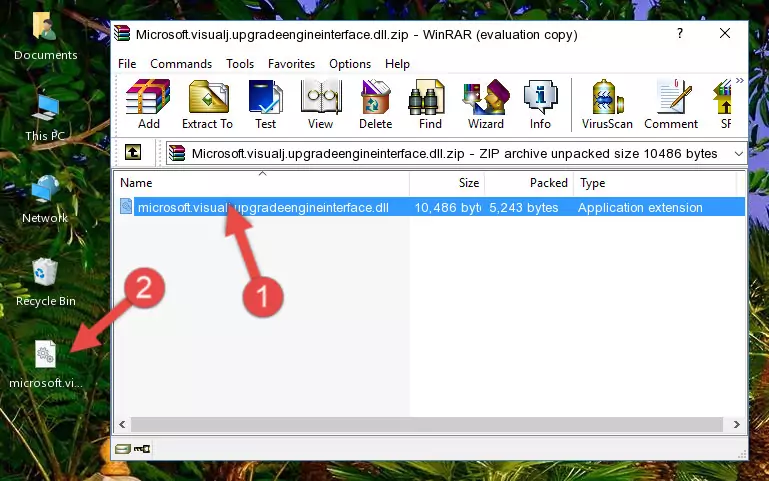The image size is (769, 481).
Task: Sort by the Type column header
Action: [x=655, y=183]
